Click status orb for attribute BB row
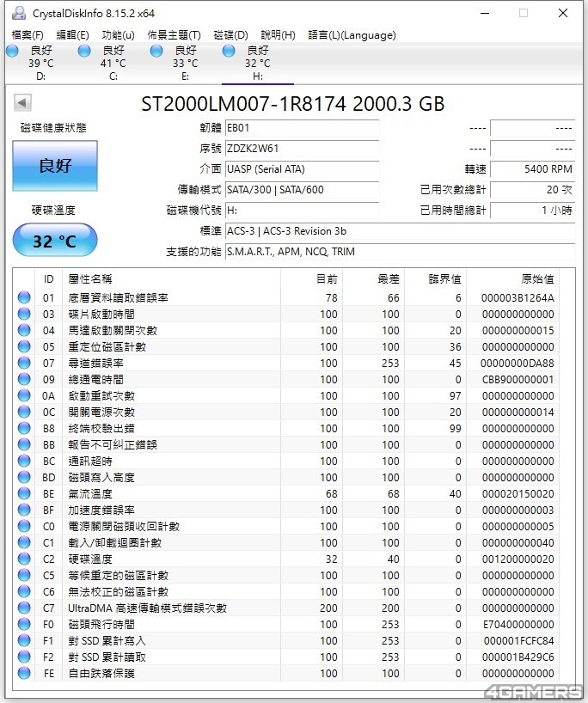 pos(24,444)
